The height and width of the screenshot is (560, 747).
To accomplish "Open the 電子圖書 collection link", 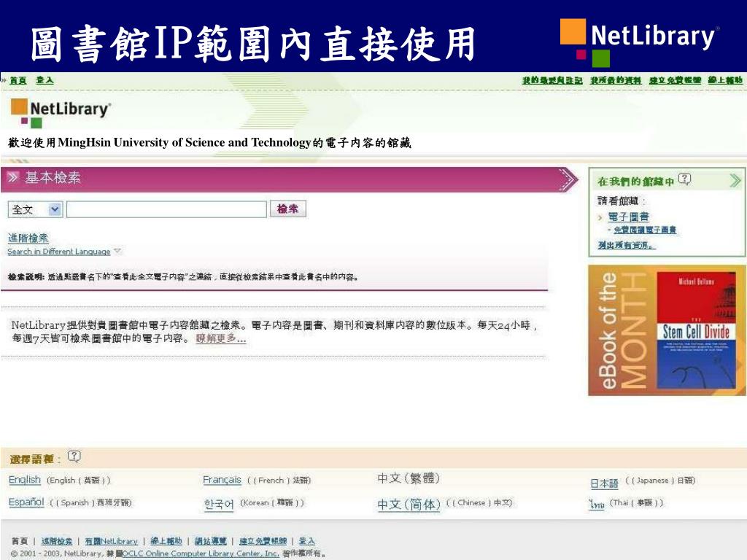I will click(628, 217).
